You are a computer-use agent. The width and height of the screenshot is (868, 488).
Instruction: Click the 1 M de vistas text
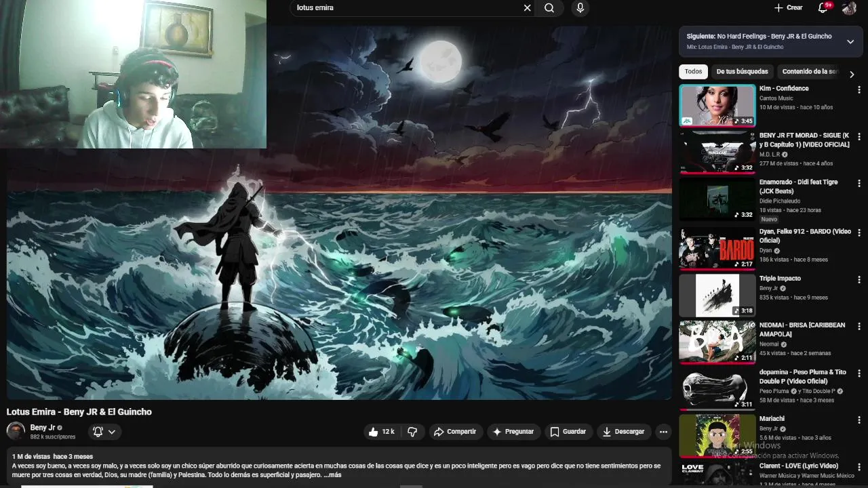[x=31, y=457]
